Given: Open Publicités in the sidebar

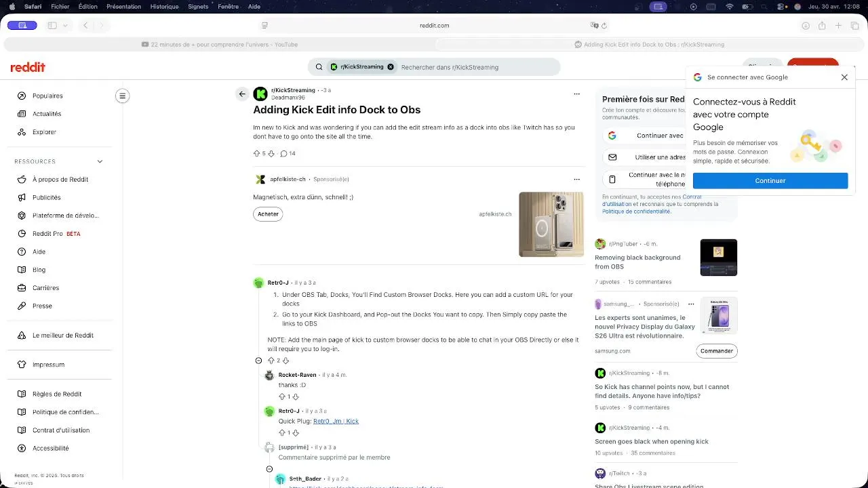Looking at the screenshot, I should (x=47, y=198).
